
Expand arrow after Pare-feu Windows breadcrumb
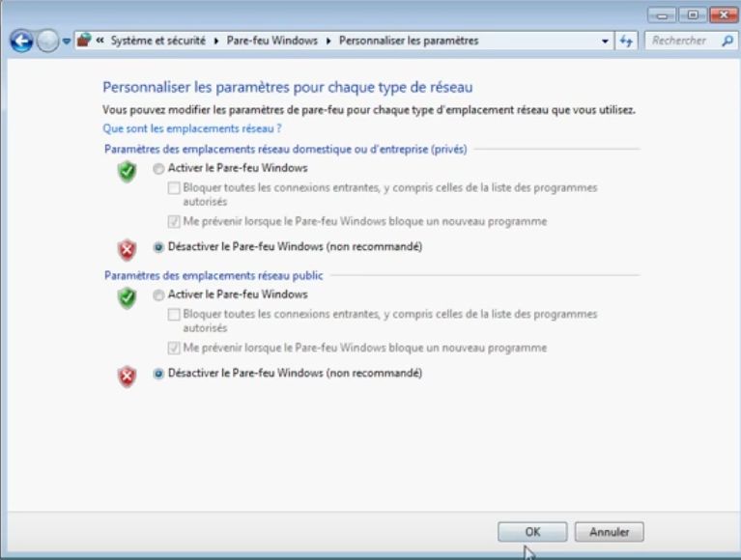coord(328,42)
